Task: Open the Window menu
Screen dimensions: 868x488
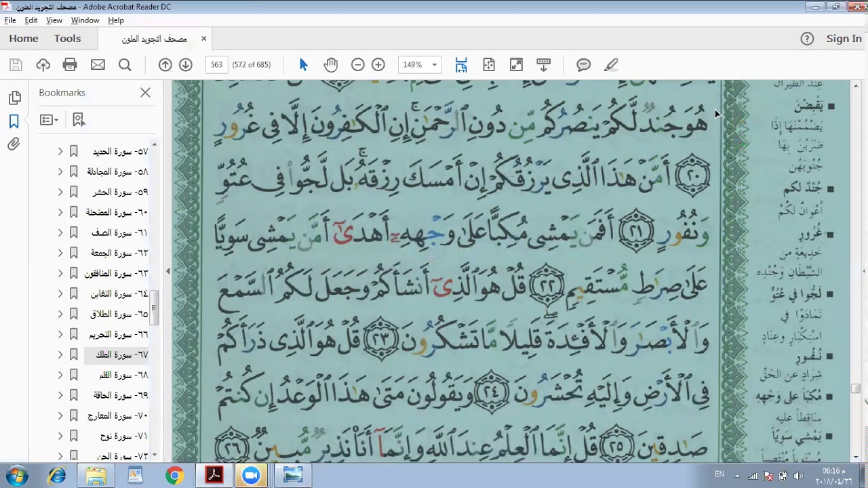Action: coord(85,20)
